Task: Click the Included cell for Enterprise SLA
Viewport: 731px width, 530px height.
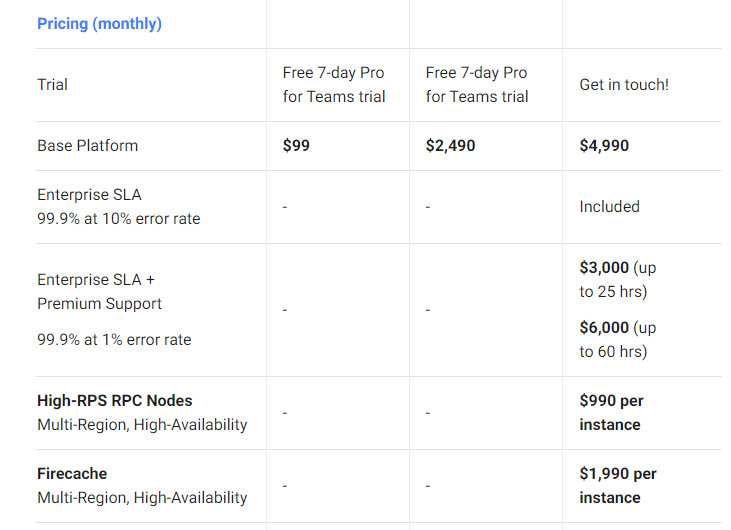Action: (x=609, y=207)
